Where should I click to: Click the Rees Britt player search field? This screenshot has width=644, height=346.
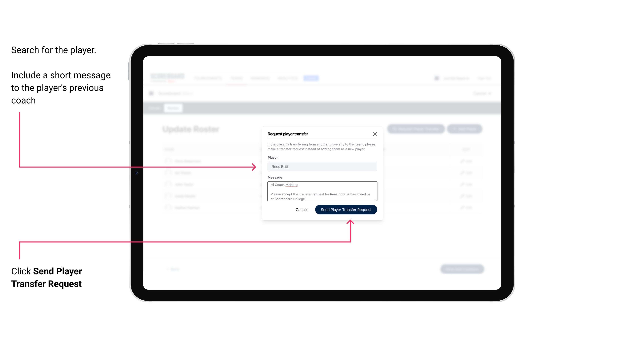[x=322, y=167]
